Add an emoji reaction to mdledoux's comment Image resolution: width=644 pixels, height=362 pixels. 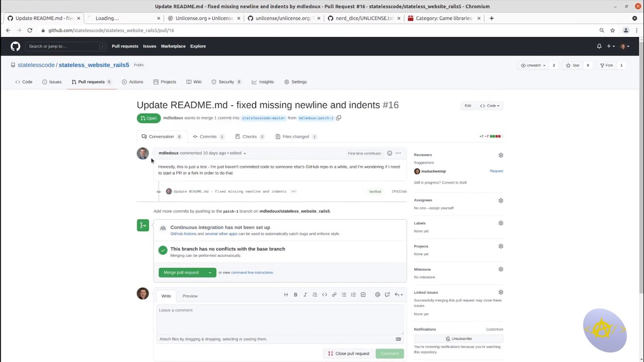[x=389, y=153]
